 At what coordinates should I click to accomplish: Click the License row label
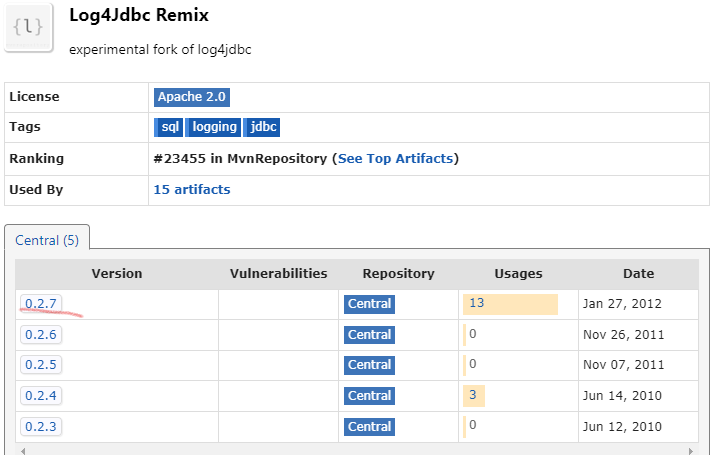tap(35, 97)
